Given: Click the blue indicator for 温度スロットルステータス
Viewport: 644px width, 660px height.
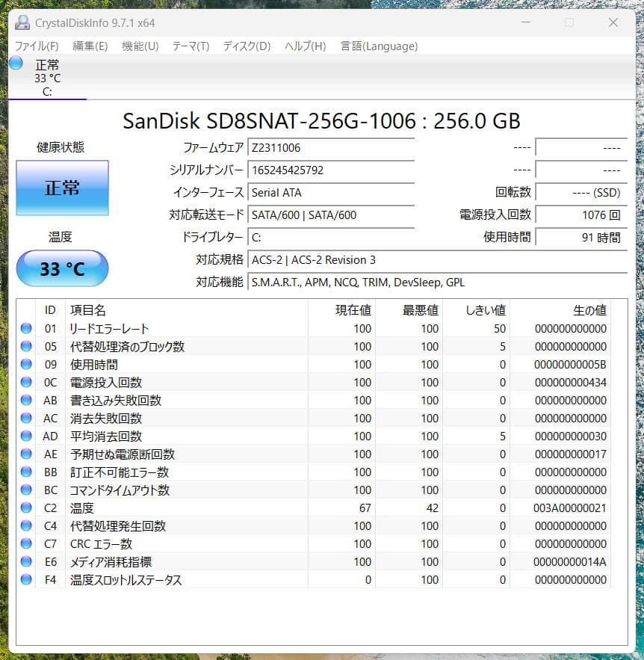Looking at the screenshot, I should [26, 579].
